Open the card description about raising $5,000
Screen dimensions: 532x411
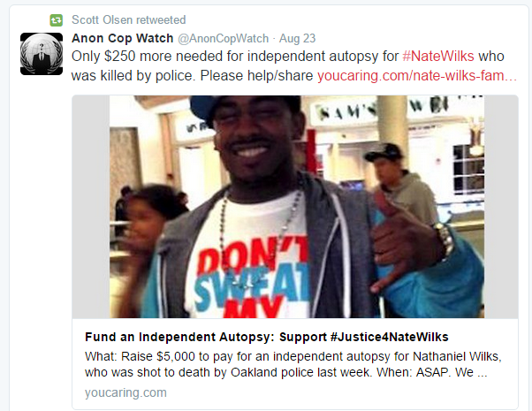coord(293,364)
